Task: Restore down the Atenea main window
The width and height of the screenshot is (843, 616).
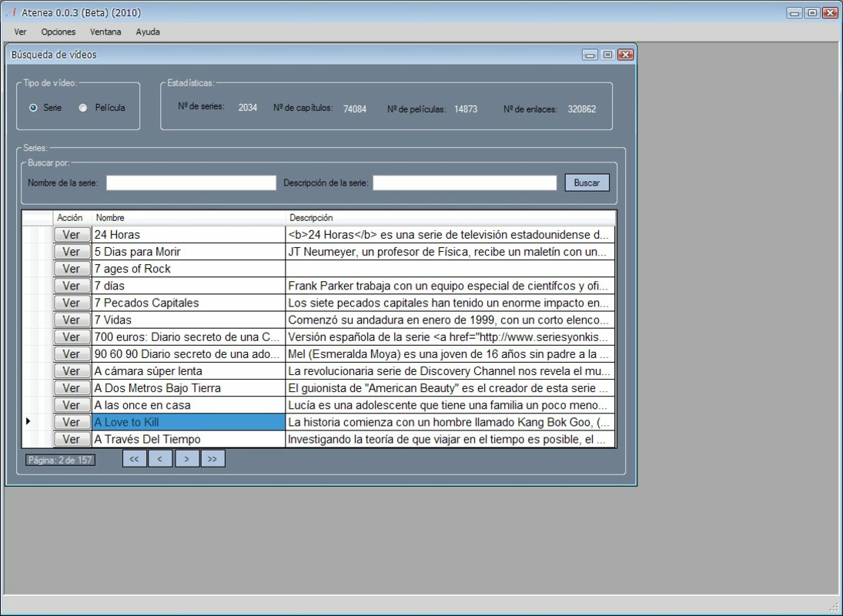Action: [812, 13]
